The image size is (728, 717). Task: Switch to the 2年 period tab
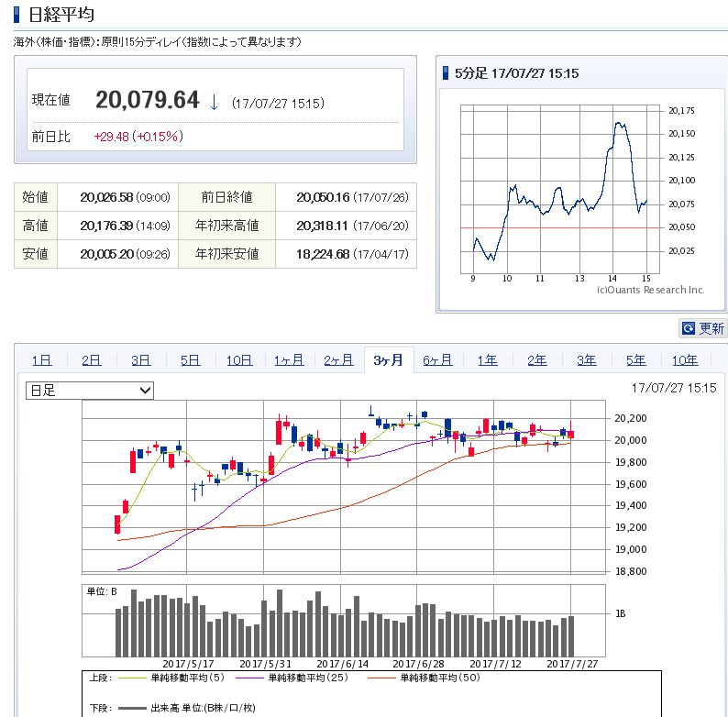pos(536,360)
